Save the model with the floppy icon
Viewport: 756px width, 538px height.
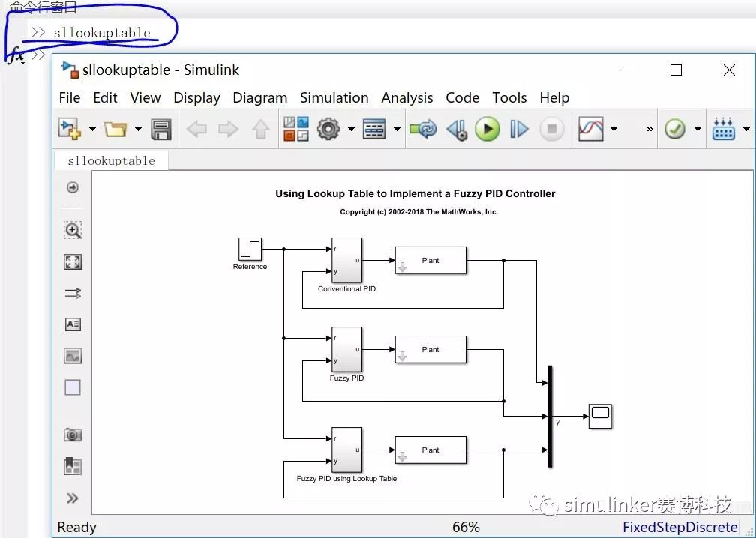tap(161, 129)
